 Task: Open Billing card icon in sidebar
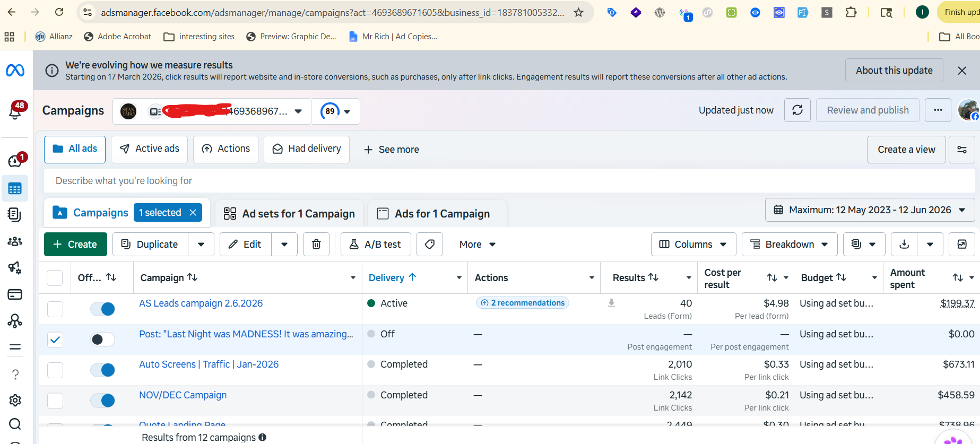click(x=15, y=294)
